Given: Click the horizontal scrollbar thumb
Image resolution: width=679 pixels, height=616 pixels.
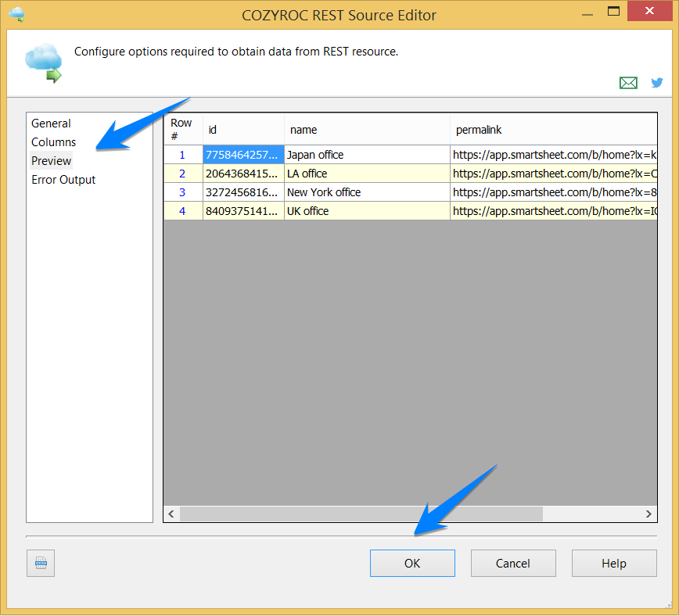Looking at the screenshot, I should [361, 514].
